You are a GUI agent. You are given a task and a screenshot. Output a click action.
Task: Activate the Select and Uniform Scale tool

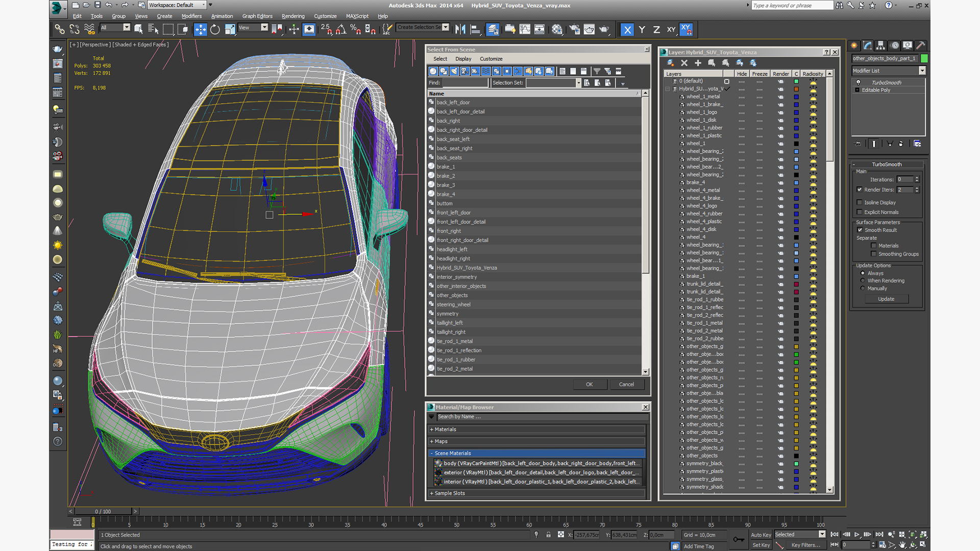tap(230, 30)
